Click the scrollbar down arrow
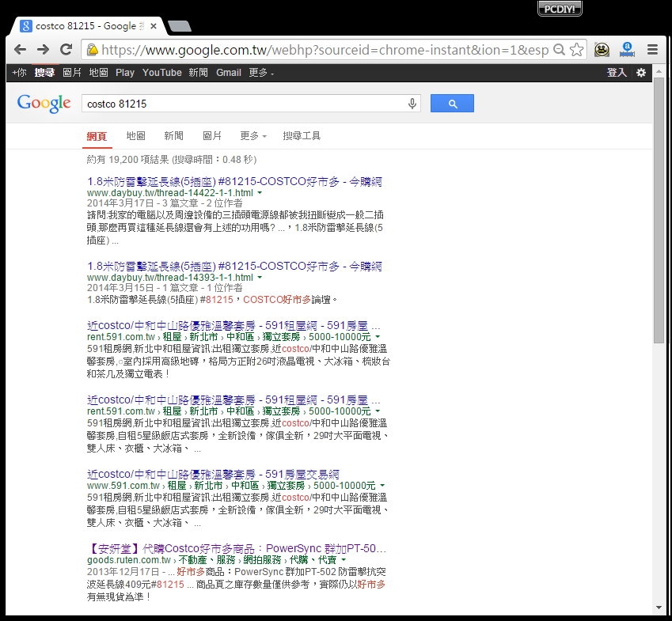The image size is (672, 621). click(659, 608)
